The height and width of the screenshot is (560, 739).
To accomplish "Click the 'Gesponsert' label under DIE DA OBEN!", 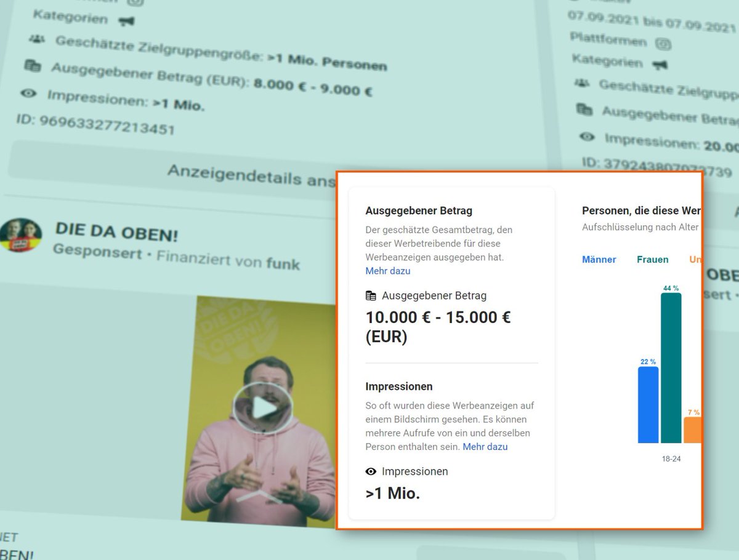I will (97, 250).
